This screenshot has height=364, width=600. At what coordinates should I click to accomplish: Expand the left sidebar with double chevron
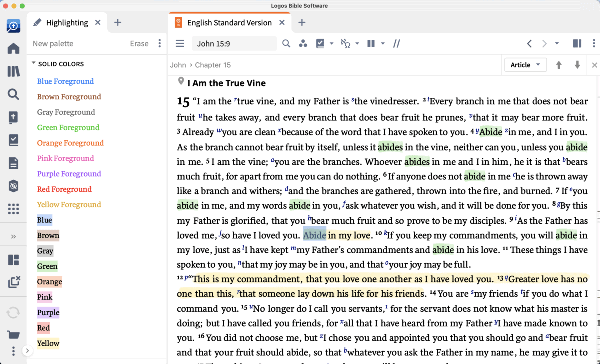(x=13, y=236)
